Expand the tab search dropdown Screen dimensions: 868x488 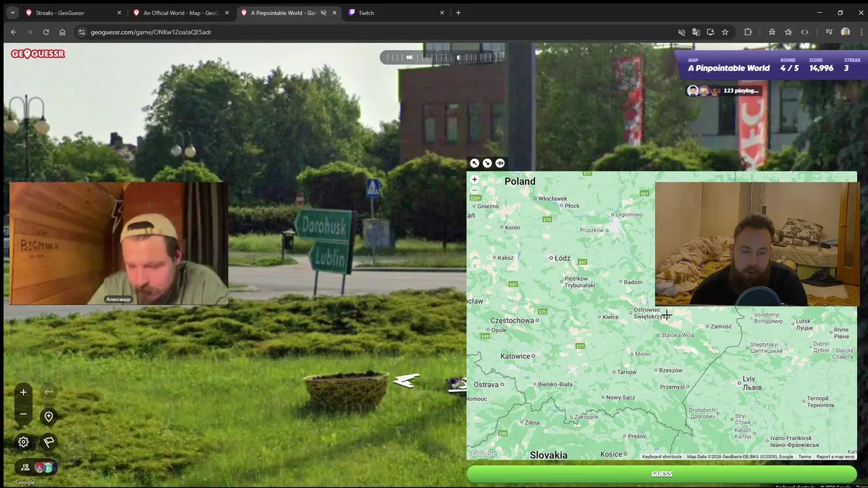coord(12,13)
